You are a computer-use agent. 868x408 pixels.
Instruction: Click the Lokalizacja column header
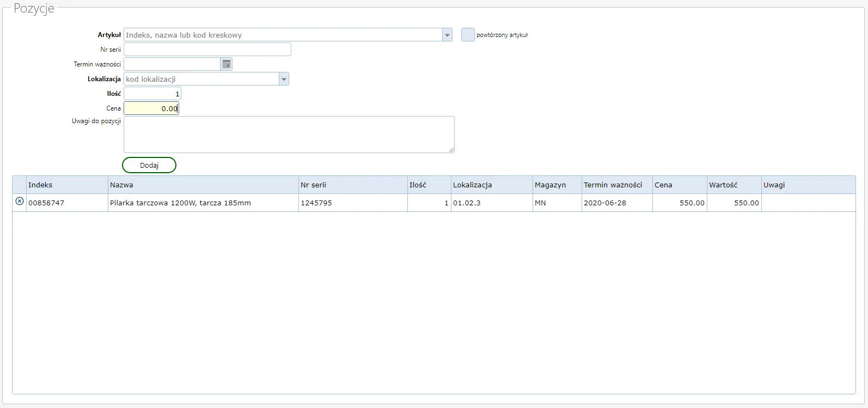coord(492,185)
